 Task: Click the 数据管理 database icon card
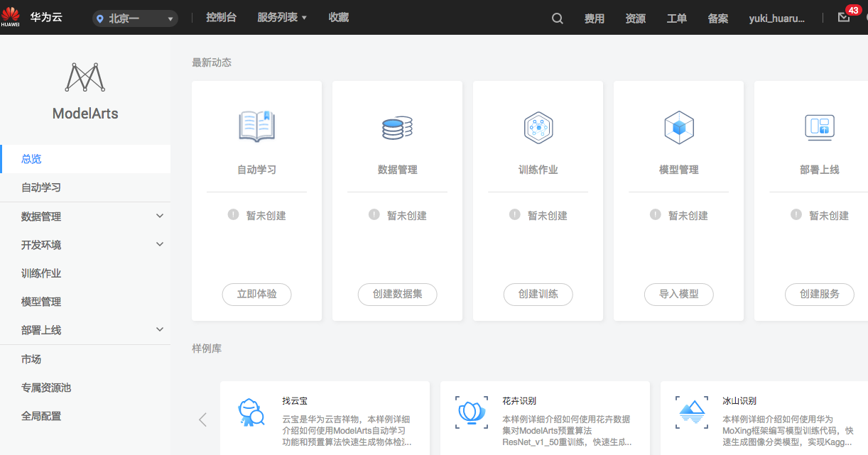click(397, 126)
